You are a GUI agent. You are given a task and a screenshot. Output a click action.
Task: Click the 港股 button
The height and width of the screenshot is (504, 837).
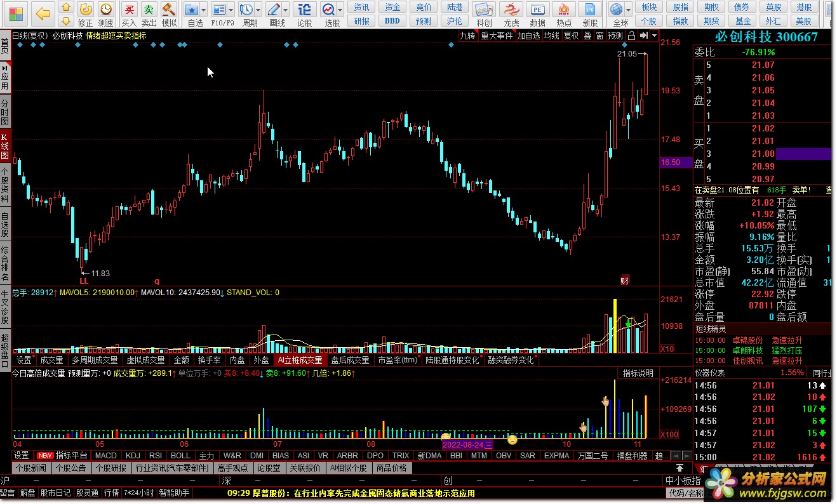click(x=805, y=7)
